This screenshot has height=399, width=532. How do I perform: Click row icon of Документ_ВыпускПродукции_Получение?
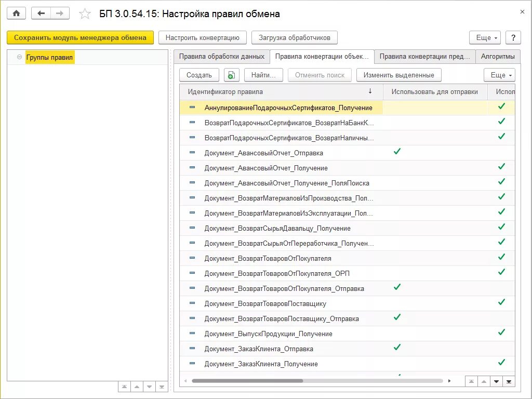pyautogui.click(x=192, y=333)
